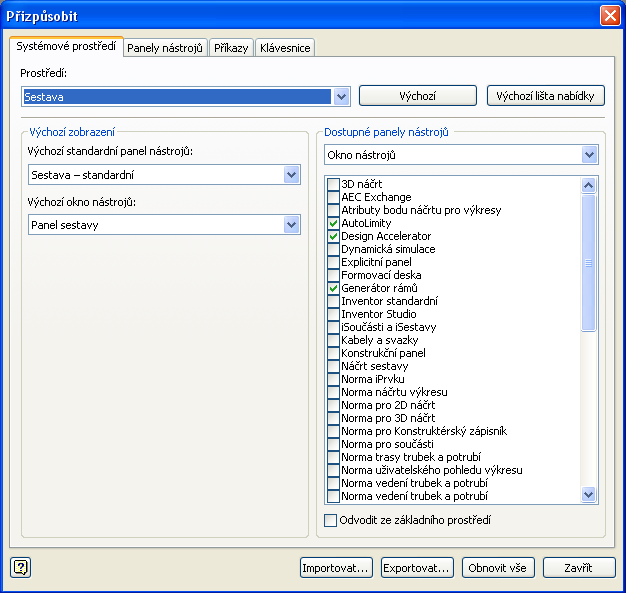Viewport: 626px width, 593px height.
Task: Open the Příkazy tab
Action: (x=232, y=48)
